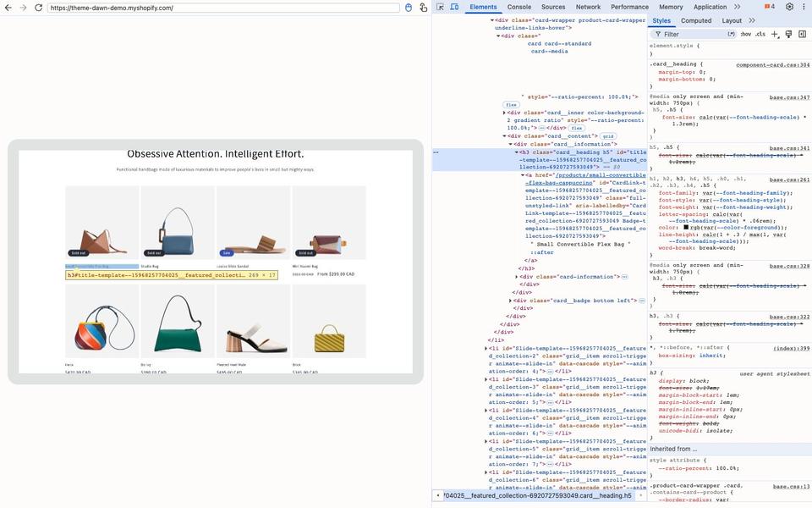812x508 pixels.
Task: Open the component-card.css:304 source link
Action: (x=772, y=65)
